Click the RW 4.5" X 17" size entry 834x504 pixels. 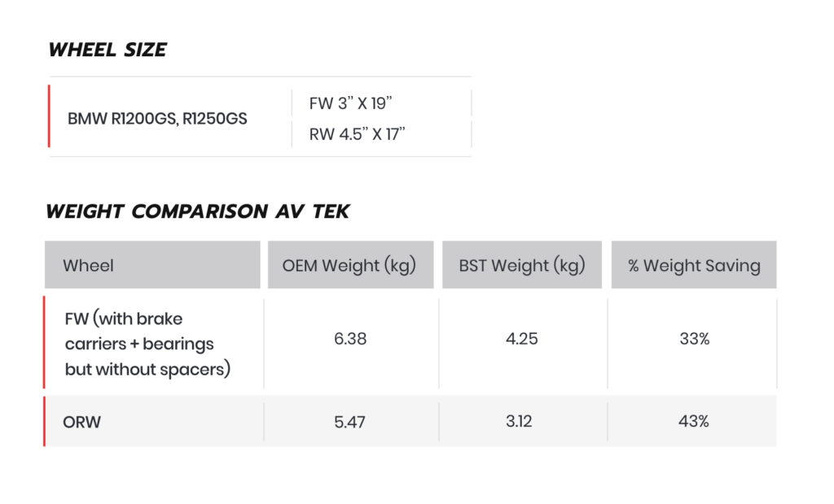(x=357, y=134)
